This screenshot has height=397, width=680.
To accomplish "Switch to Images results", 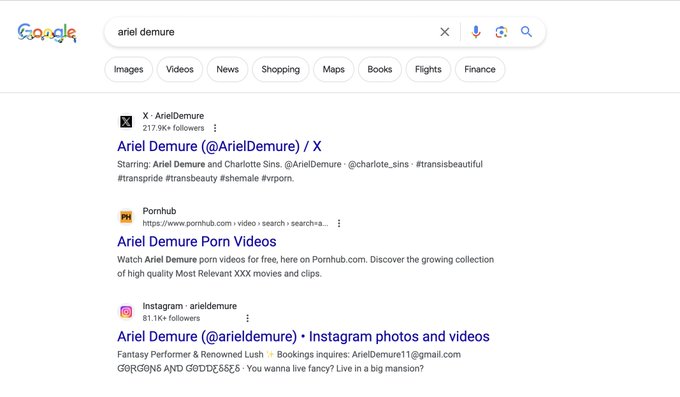I will pyautogui.click(x=128, y=69).
